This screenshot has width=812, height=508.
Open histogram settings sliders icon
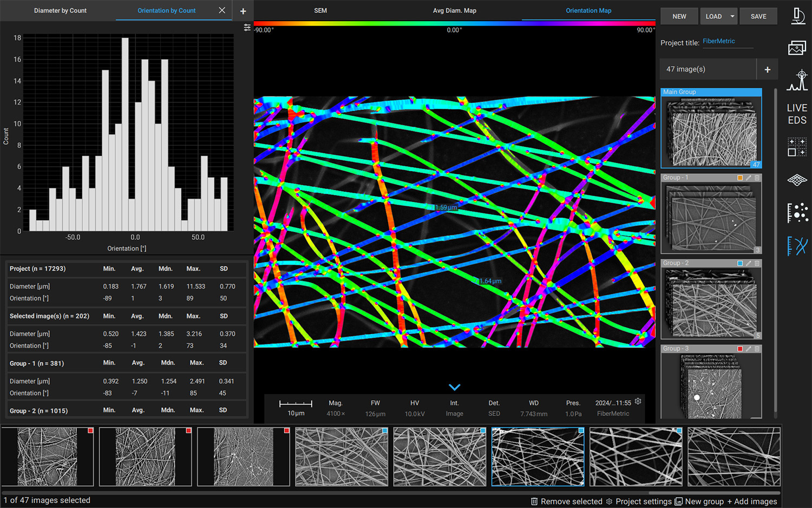(247, 28)
